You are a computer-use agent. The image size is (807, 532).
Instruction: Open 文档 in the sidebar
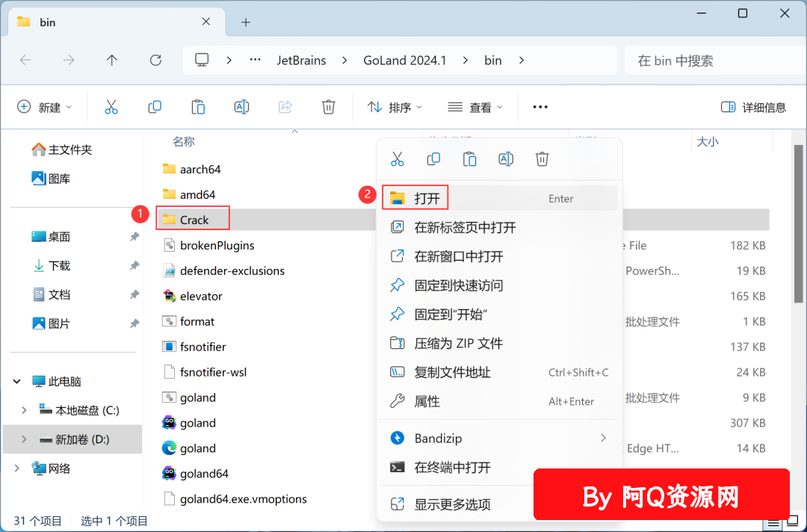coord(51,294)
